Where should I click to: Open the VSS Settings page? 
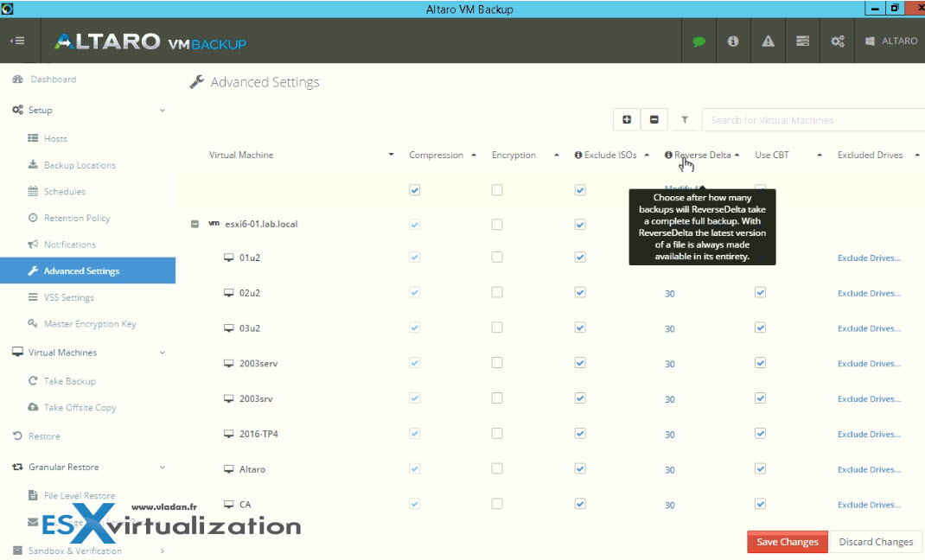69,297
